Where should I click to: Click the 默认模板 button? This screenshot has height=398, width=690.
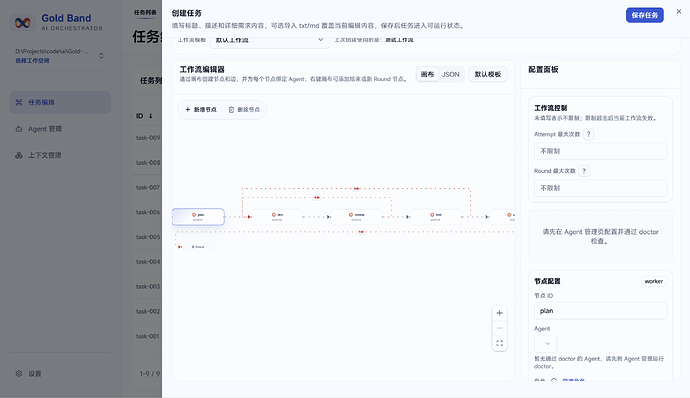pos(488,74)
